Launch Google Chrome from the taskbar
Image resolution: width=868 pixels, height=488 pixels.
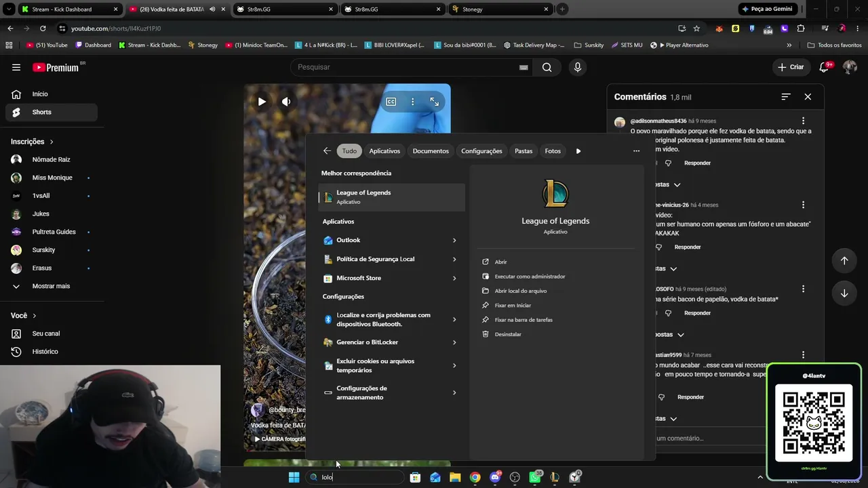(x=475, y=477)
